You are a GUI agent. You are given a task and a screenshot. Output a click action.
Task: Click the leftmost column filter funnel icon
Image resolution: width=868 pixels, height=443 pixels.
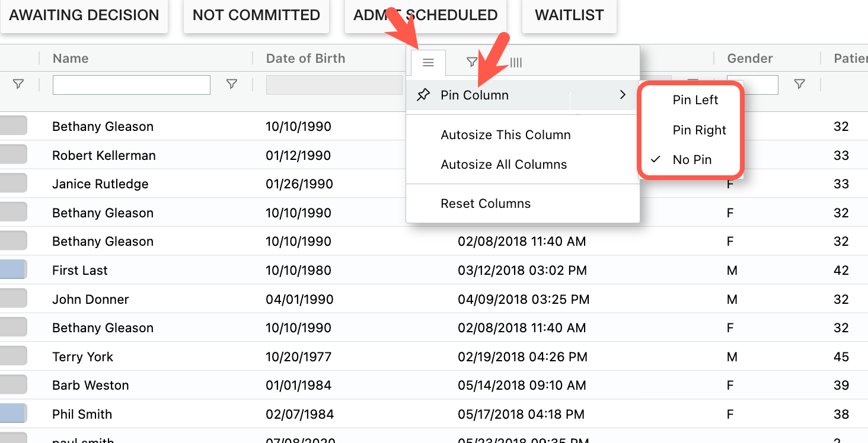pyautogui.click(x=18, y=85)
